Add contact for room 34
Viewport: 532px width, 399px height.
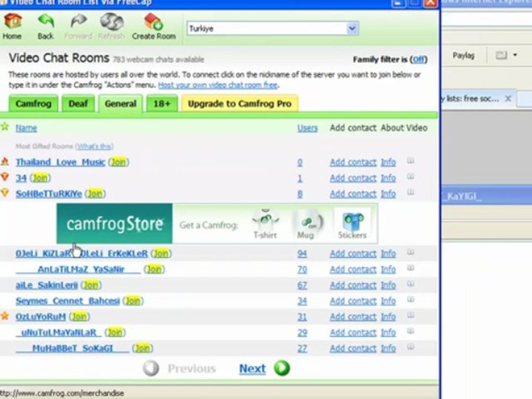click(353, 178)
